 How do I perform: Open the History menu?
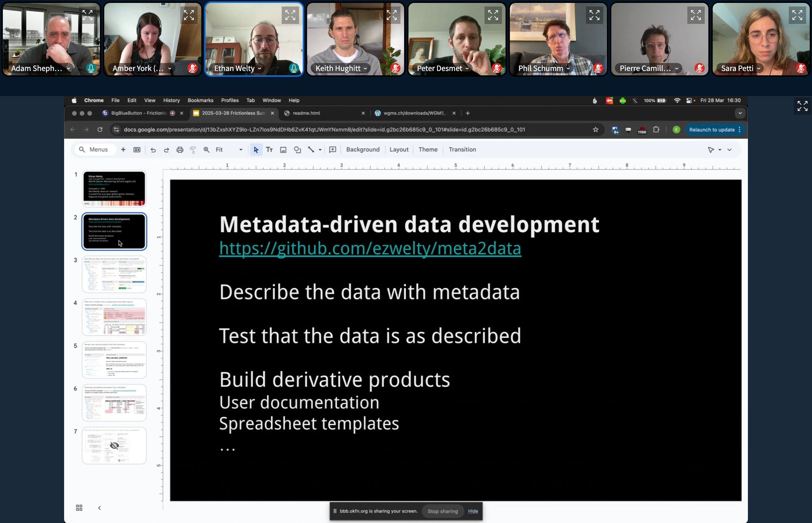coord(171,100)
